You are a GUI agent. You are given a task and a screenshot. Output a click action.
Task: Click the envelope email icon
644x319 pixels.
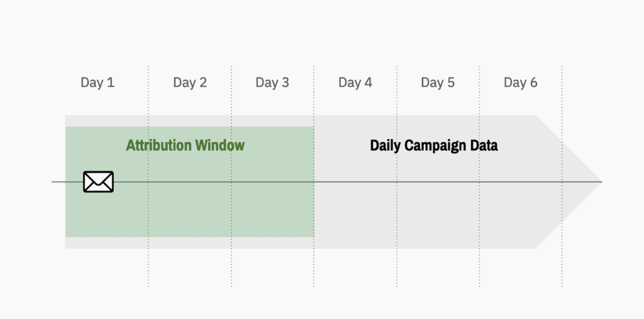click(99, 182)
